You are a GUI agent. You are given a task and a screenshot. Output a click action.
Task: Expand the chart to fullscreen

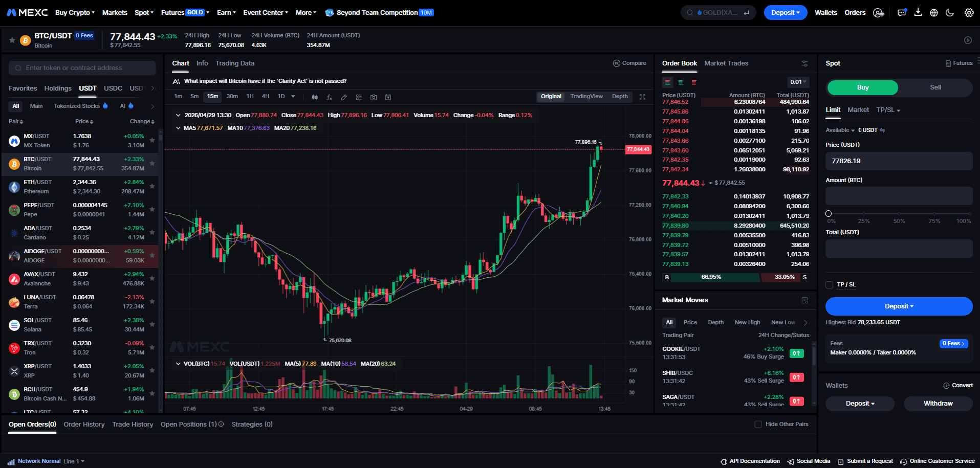point(643,97)
